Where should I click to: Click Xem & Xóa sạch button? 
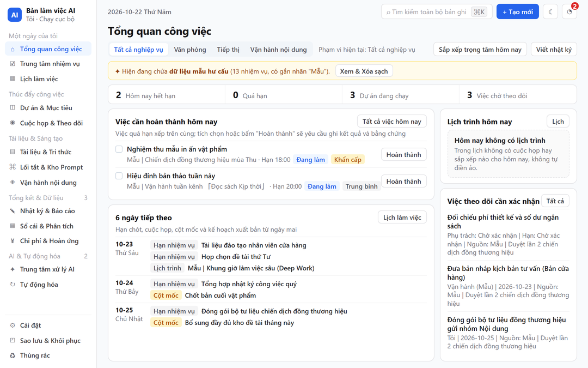364,71
